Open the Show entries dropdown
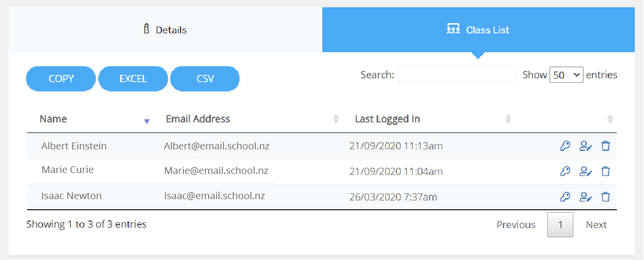Screen dimensions: 644x260 [x=566, y=75]
